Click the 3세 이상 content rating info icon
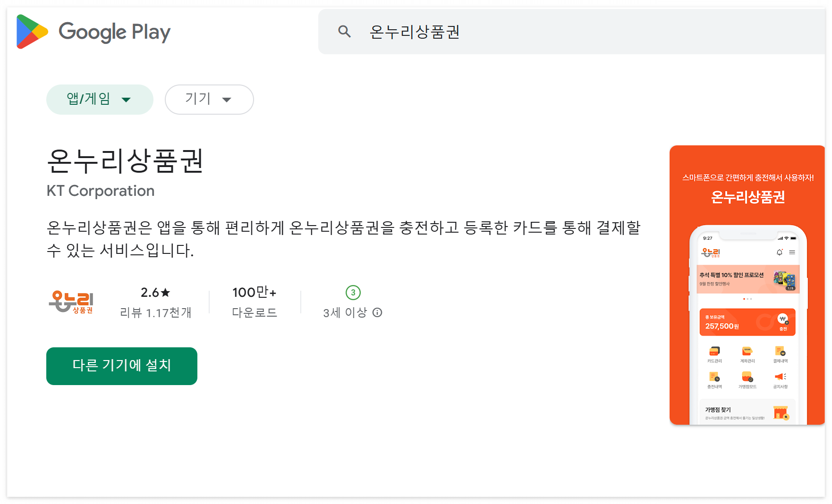The image size is (832, 504). tap(377, 312)
